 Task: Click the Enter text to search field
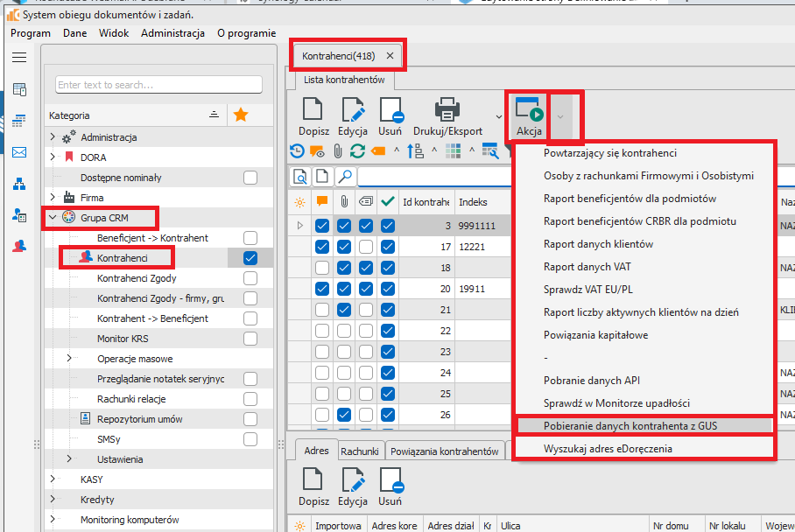tap(158, 85)
